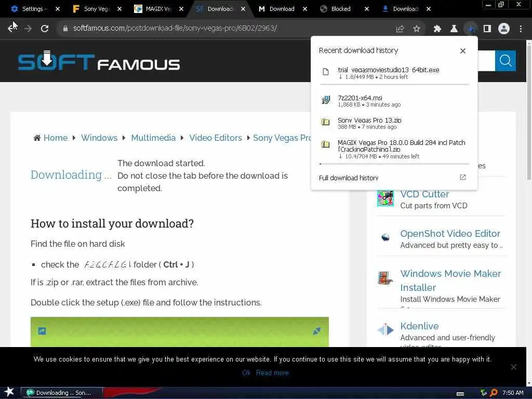Open the VCD Cutter link
The image size is (532, 399).
424,194
